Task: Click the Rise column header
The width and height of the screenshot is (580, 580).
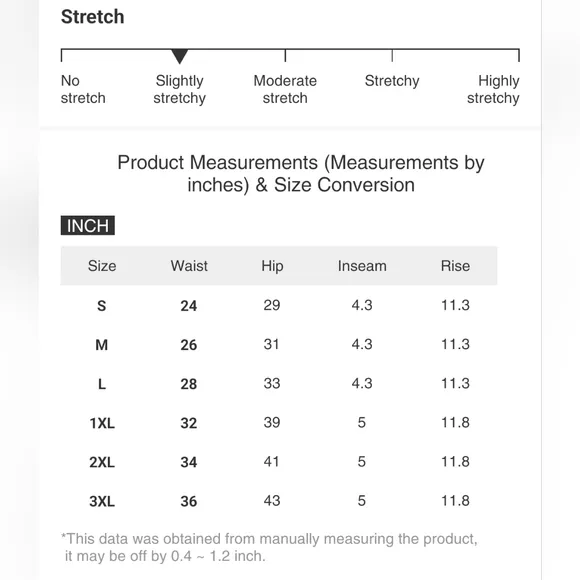Action: (x=455, y=266)
